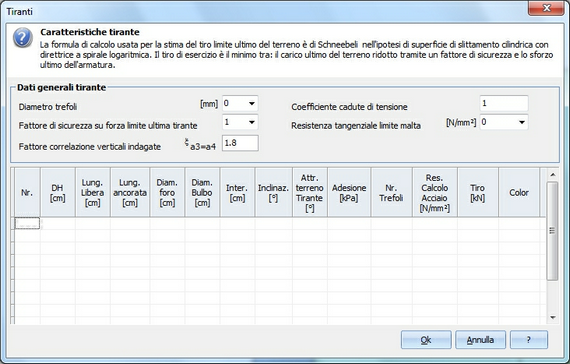Open help with the ? button
Screen dimensions: 570x364
coord(529,340)
